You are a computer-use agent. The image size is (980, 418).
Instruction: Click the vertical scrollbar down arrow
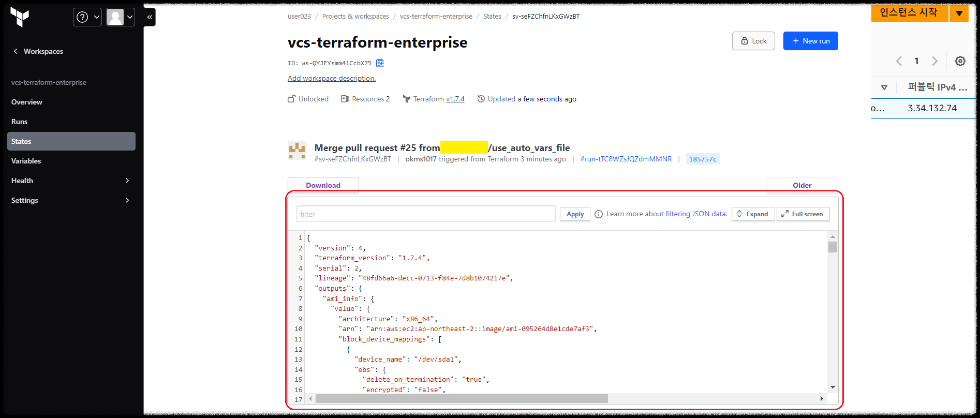tap(833, 387)
